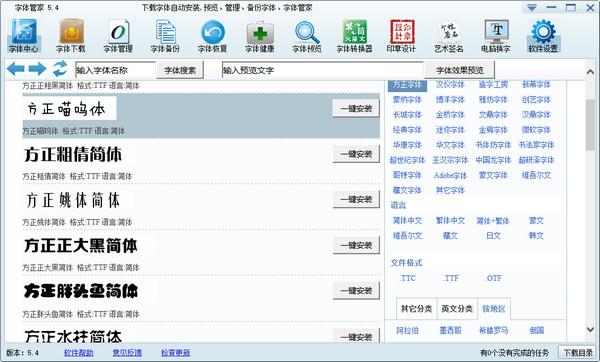
Task: Open 艺术签名 icon
Action: pyautogui.click(x=449, y=36)
